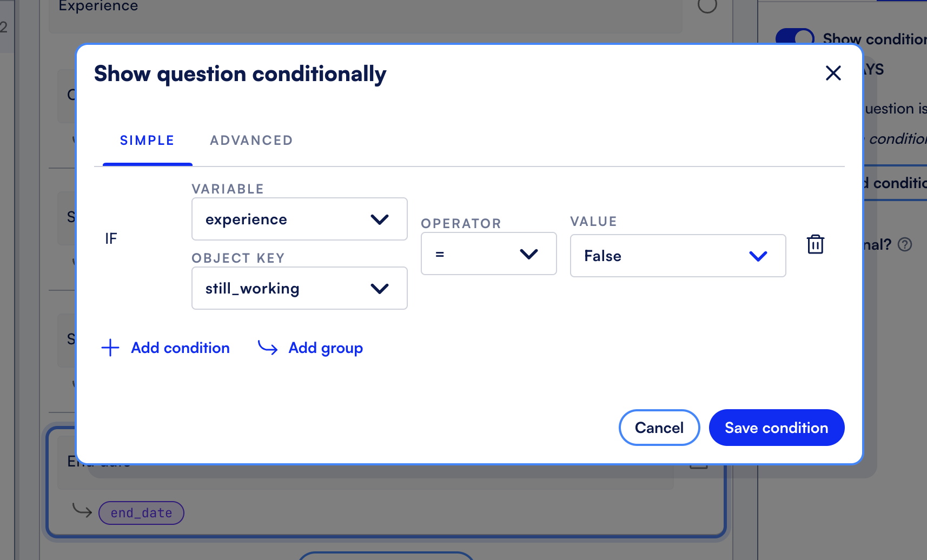Open the Value dropdown showing False
927x560 pixels.
(678, 256)
